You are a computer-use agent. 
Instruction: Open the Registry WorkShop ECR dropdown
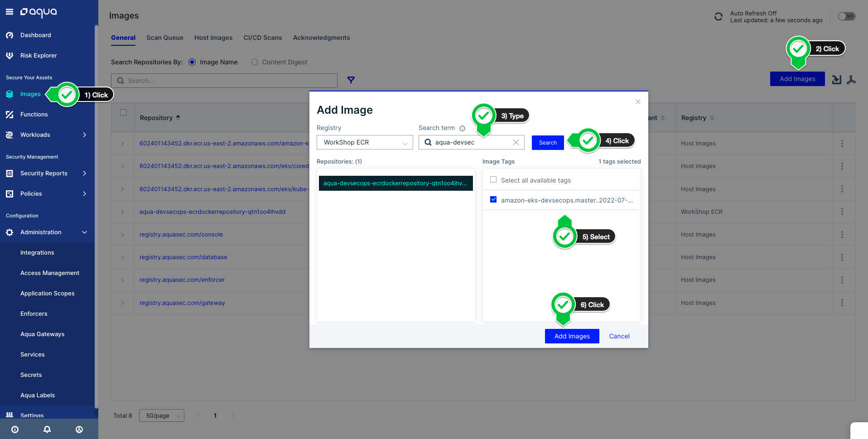click(x=365, y=142)
